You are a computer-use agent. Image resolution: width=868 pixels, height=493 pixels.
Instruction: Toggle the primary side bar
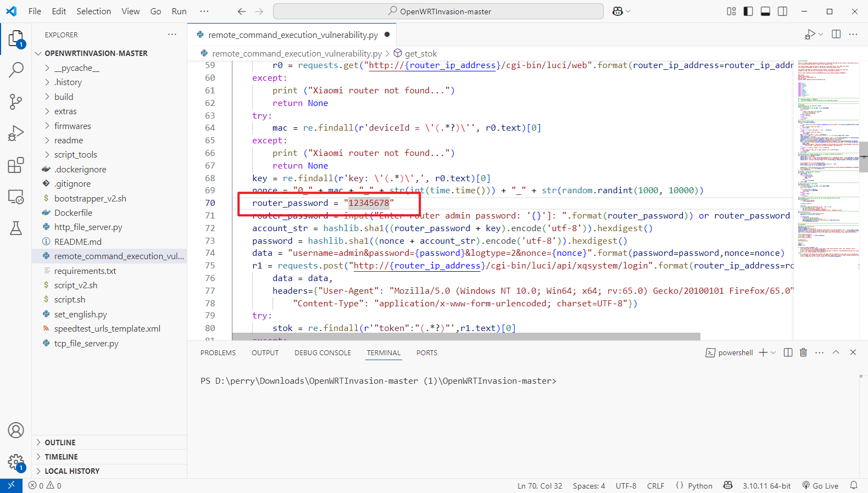748,12
